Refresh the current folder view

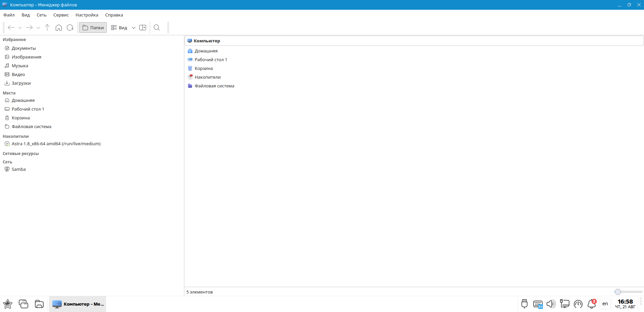pos(70,28)
